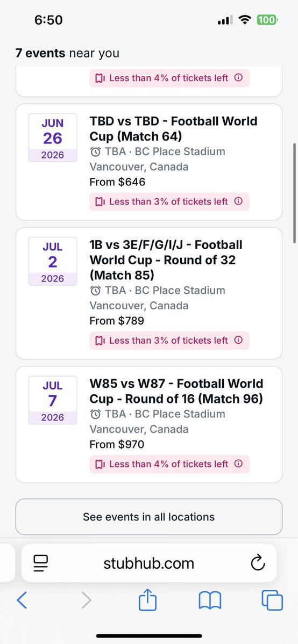Select the JUL 7 2026 date tile
This screenshot has width=298, height=644.
tap(53, 401)
